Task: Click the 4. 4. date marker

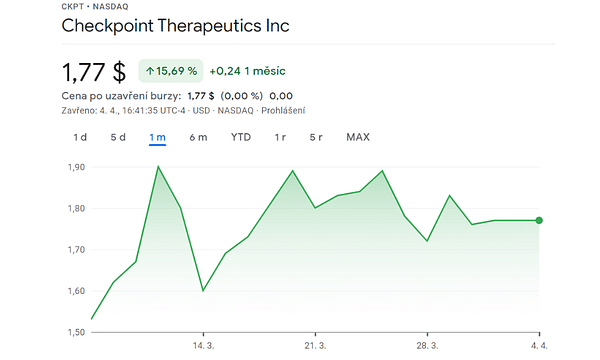Action: 539,346
